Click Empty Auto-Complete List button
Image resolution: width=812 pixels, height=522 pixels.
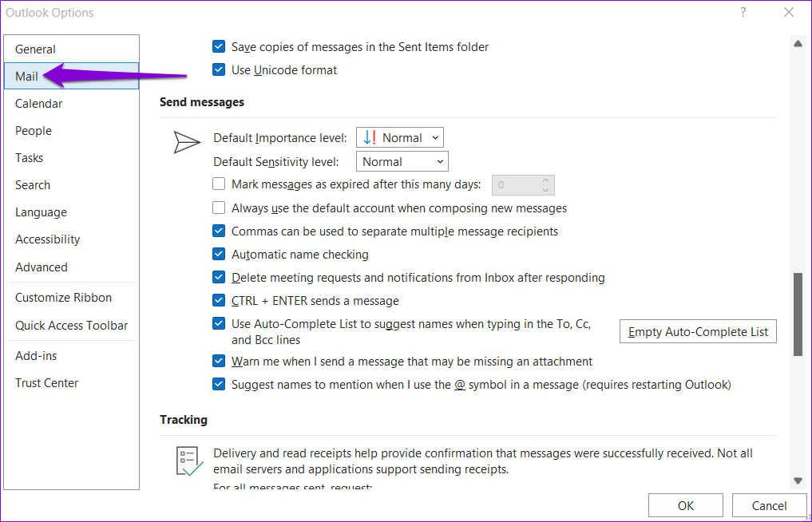698,331
